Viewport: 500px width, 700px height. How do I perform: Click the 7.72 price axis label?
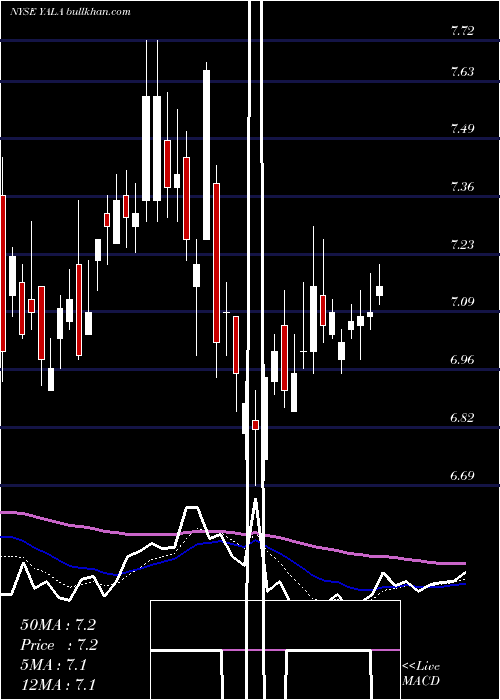[x=462, y=31]
